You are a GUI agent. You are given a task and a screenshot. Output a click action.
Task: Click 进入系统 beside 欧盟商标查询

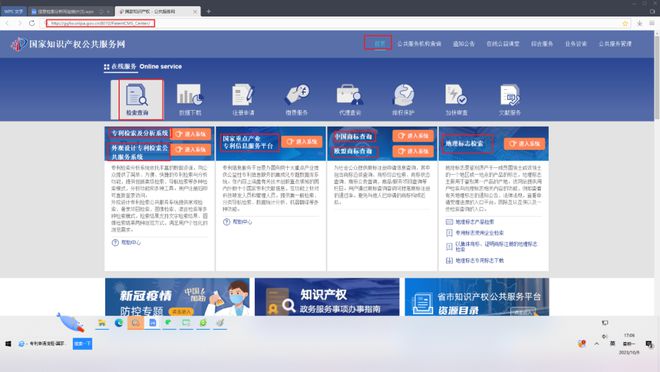413,151
